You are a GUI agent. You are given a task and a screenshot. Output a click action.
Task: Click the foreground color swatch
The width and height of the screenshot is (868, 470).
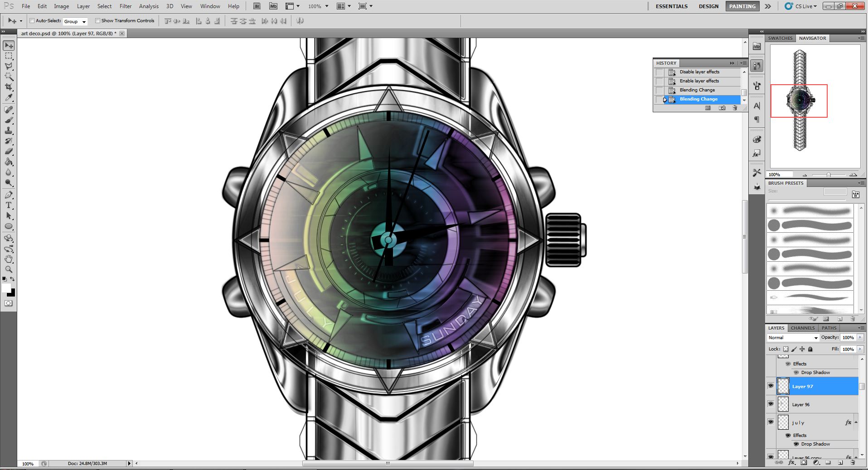(x=6, y=288)
